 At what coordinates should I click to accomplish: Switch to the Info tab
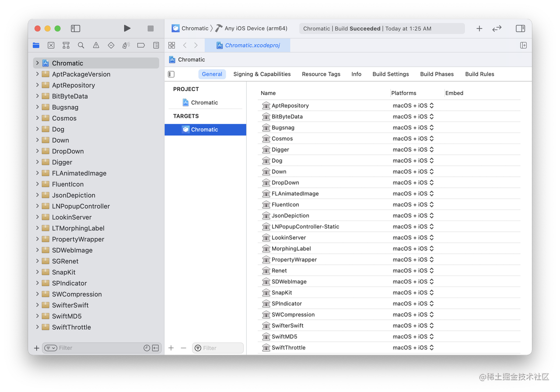(357, 74)
